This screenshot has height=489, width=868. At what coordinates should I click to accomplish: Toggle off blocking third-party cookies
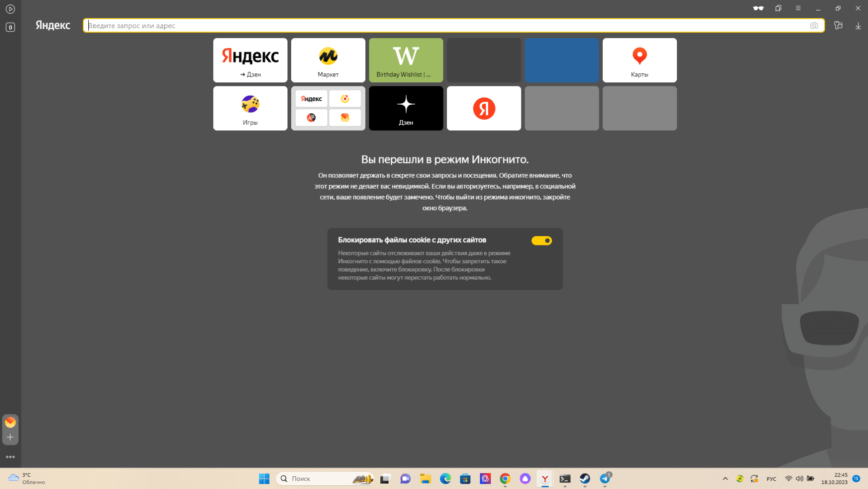pos(541,240)
